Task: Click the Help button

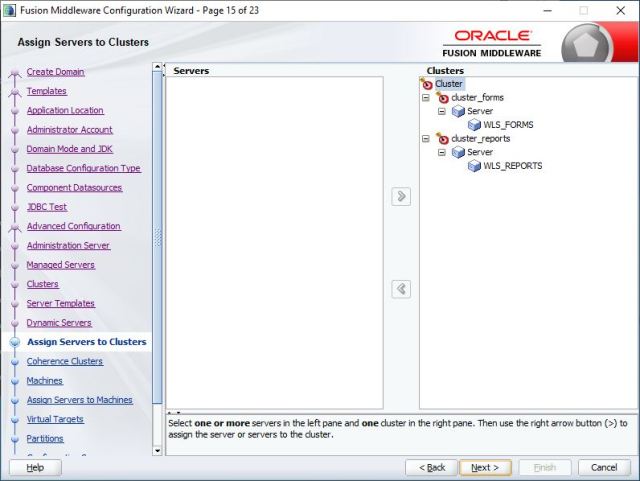Action: click(x=35, y=468)
